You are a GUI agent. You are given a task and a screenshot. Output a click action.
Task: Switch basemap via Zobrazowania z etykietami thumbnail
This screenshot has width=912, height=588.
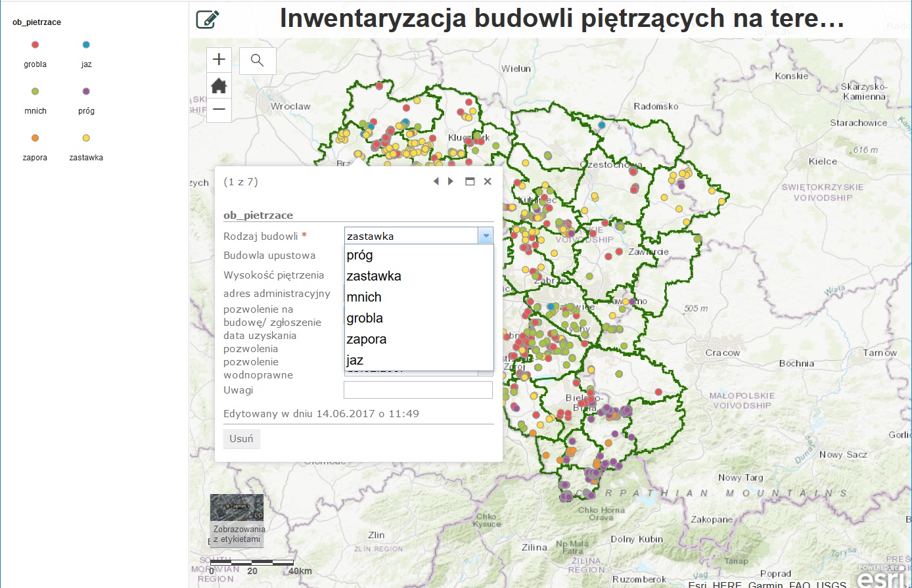[x=237, y=521]
